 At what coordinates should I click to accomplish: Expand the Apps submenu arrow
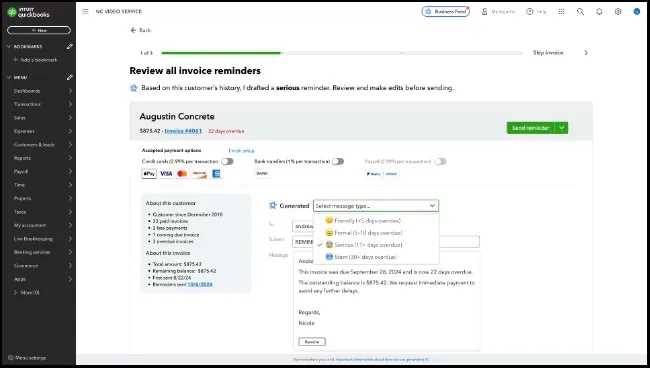point(70,279)
